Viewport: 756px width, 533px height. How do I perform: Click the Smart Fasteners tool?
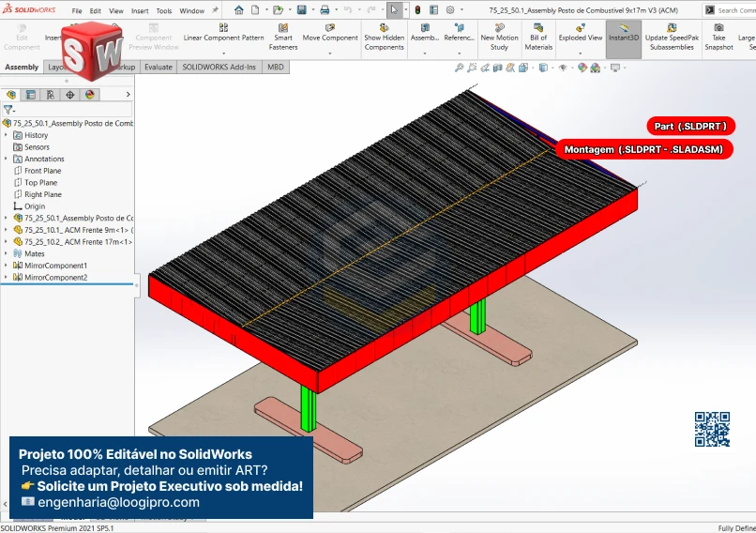click(283, 38)
